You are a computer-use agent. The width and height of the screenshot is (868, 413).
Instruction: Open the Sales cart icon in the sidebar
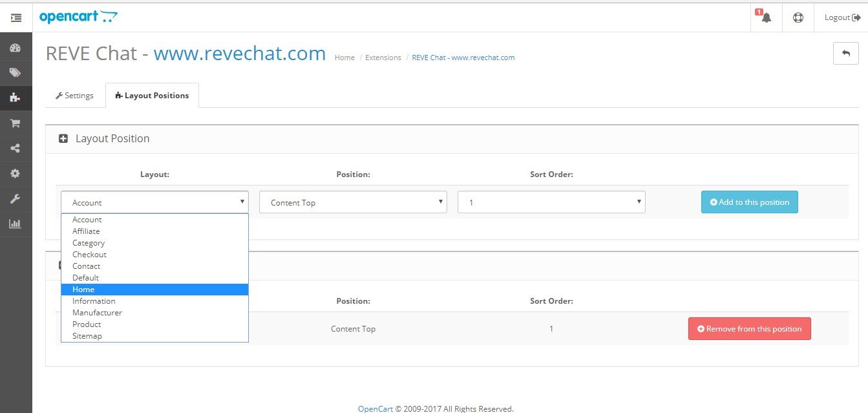(16, 123)
